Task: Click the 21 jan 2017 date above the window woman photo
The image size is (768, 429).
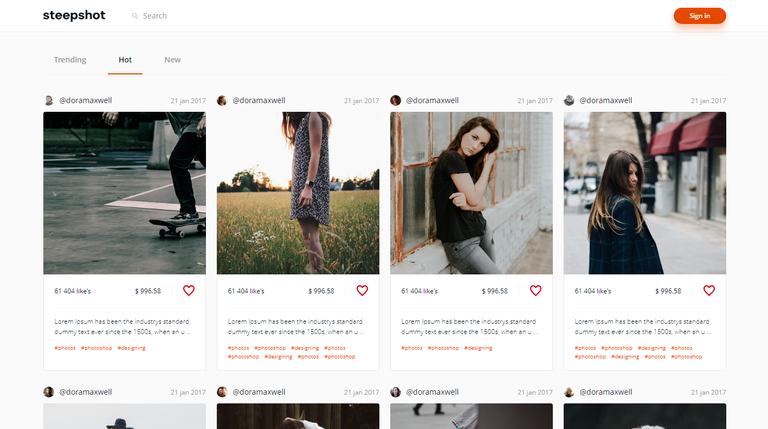Action: 535,101
